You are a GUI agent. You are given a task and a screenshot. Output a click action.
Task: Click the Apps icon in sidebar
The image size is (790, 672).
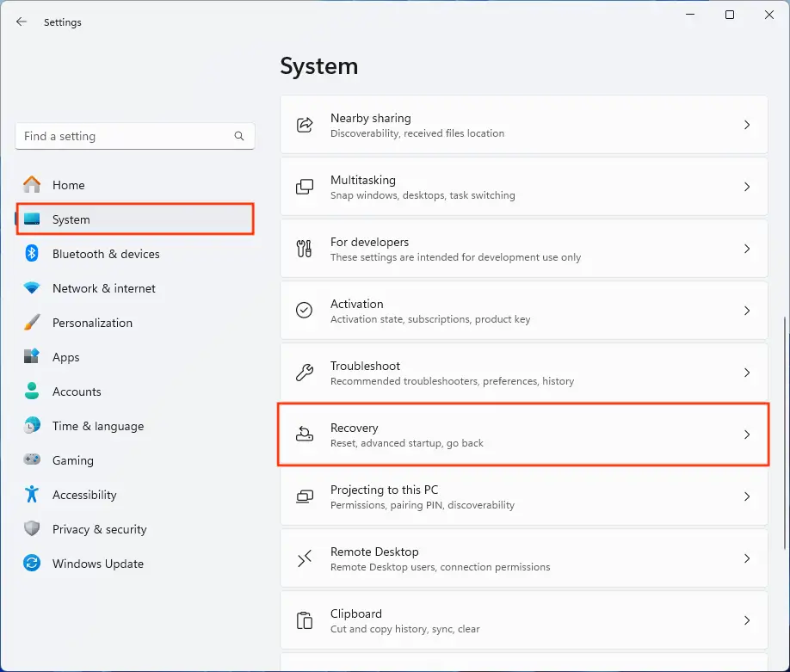coord(32,357)
